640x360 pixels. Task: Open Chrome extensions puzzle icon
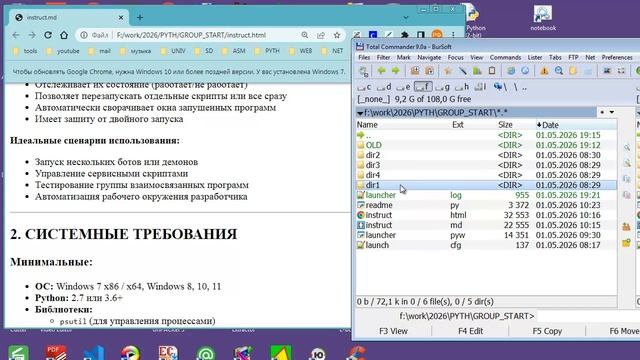coord(404,35)
